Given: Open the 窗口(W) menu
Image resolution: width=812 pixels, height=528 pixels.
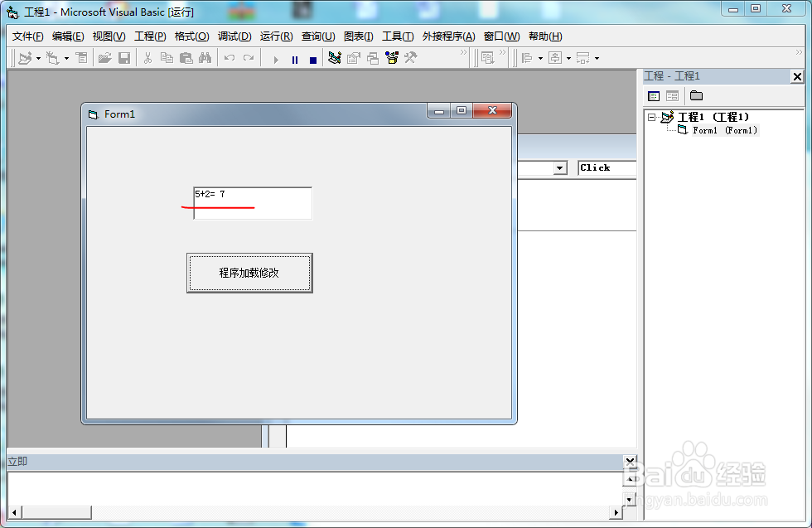Looking at the screenshot, I should [x=501, y=36].
